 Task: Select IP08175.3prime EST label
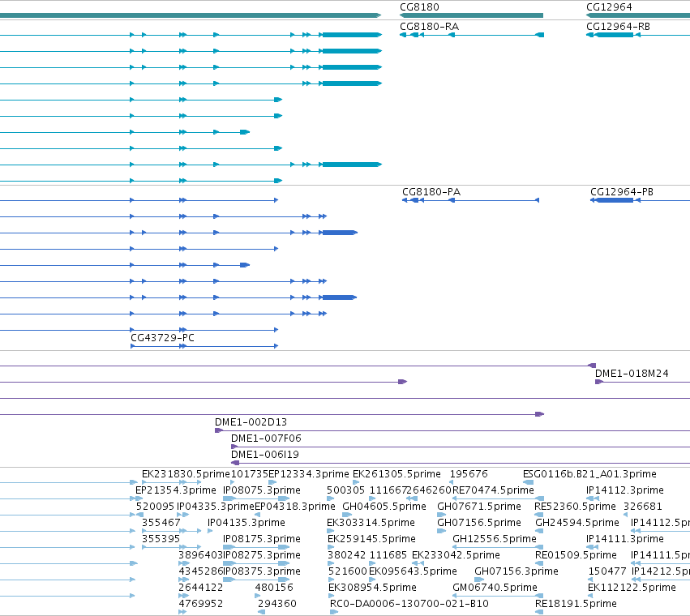[261, 539]
